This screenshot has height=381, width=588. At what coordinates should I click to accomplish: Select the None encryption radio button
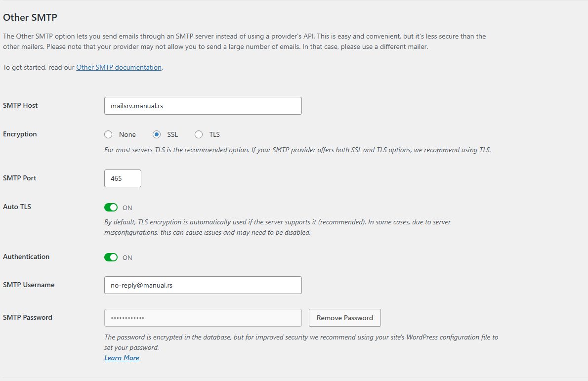[109, 134]
